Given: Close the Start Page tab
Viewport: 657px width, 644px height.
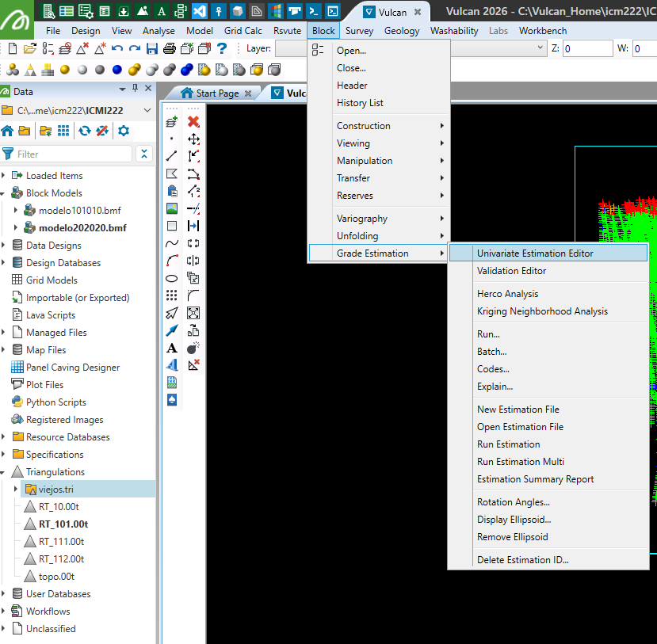Looking at the screenshot, I should (248, 93).
